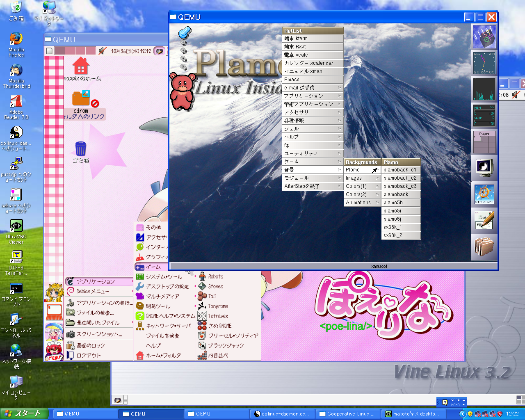Expand the アクセサリ submenu
This screenshot has width=525, height=420.
point(313,112)
